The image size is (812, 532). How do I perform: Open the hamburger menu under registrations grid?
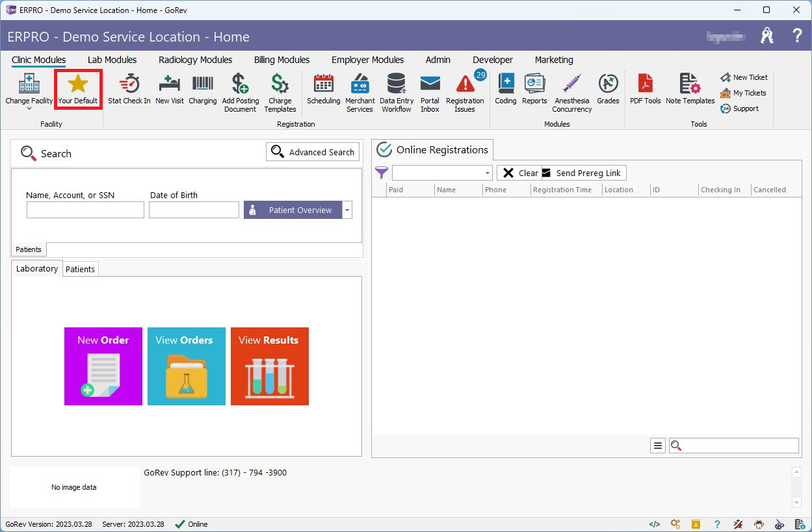coord(658,446)
